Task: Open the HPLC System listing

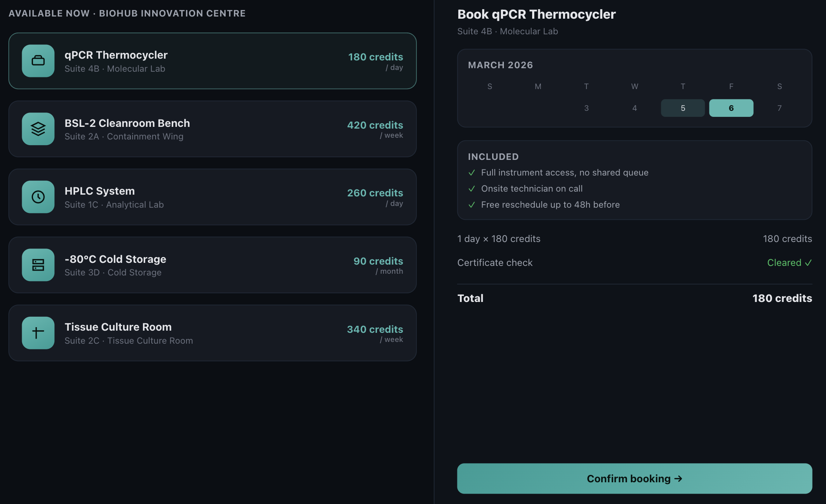Action: coord(213,197)
